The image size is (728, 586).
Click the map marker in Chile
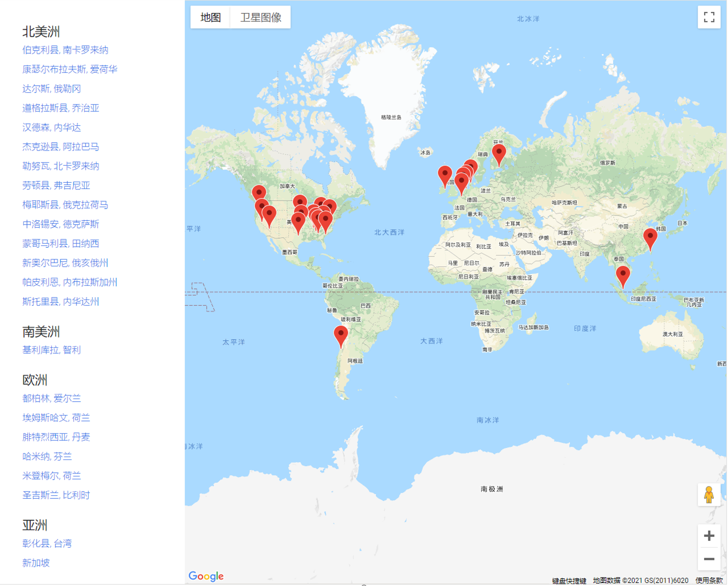tap(340, 335)
